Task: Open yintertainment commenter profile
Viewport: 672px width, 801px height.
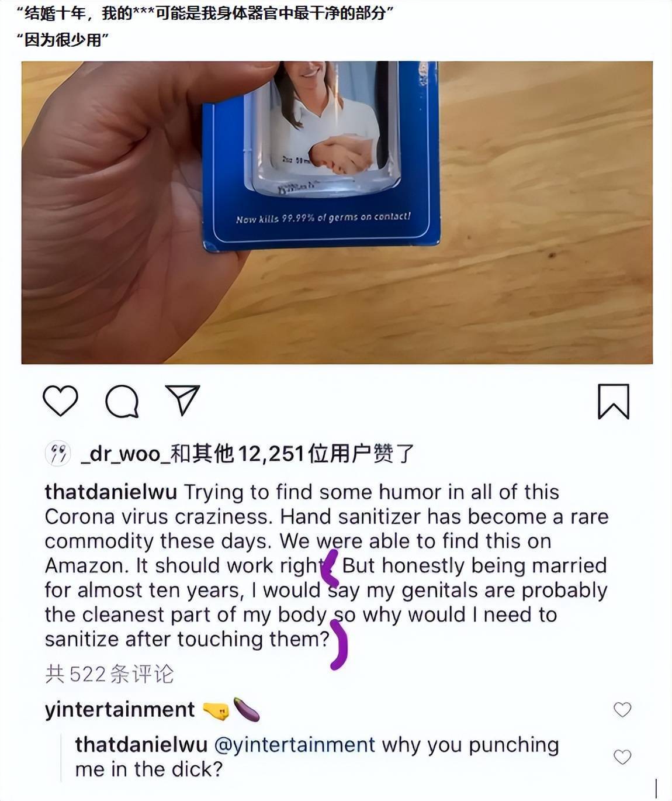Action: tap(120, 709)
